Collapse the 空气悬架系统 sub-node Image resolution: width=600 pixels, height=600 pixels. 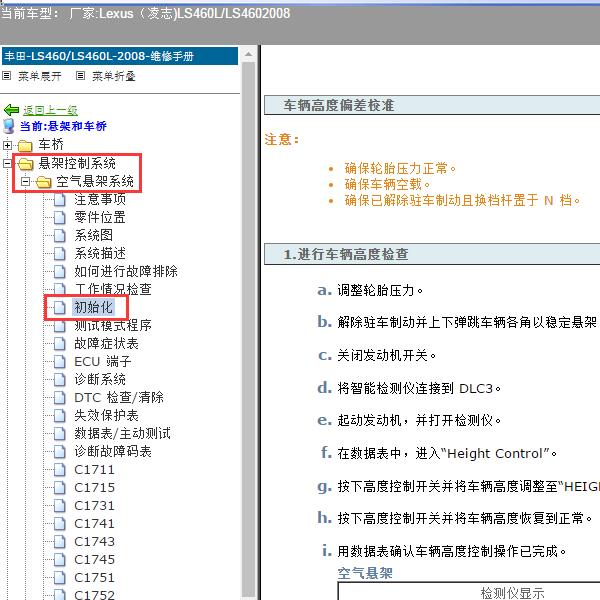point(25,182)
